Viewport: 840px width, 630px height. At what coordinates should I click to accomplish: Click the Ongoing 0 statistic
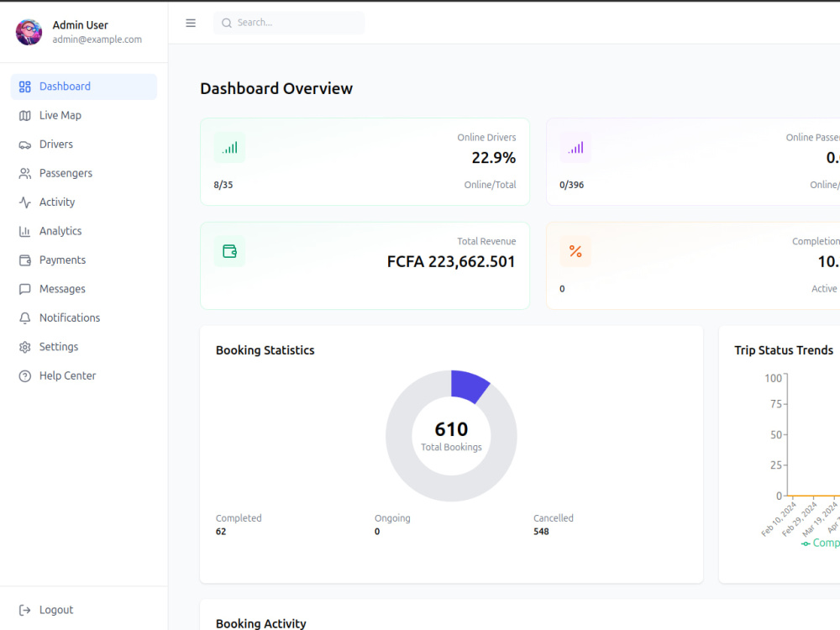click(x=392, y=525)
